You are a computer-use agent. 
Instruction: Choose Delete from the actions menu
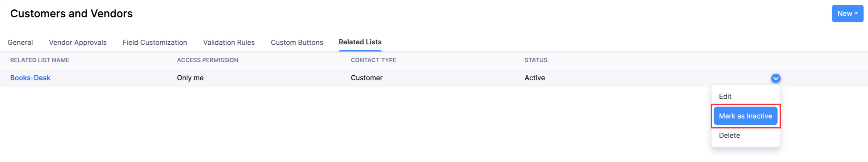(729, 135)
